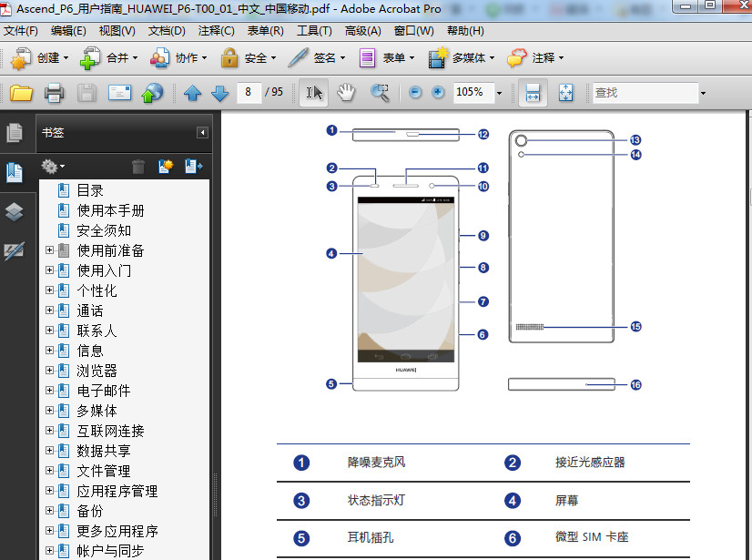Select the 应用程序管理 bookmark
The width and height of the screenshot is (752, 560).
[117, 491]
